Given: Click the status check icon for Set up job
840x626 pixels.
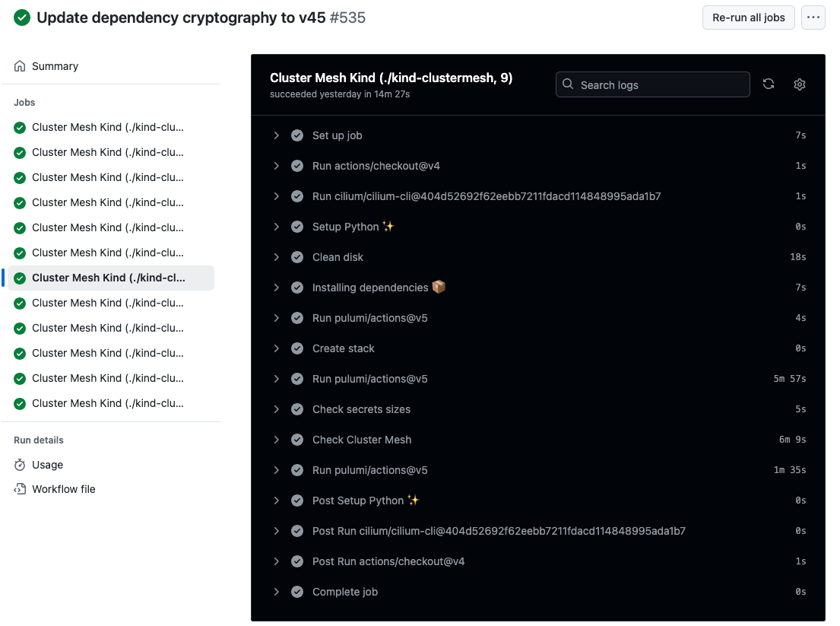Looking at the screenshot, I should click(297, 135).
